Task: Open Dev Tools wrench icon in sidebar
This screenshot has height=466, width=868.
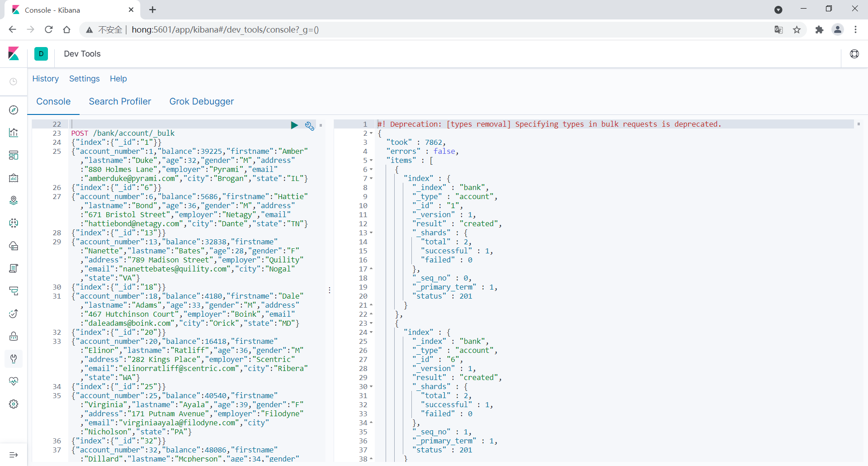Action: coord(14,359)
